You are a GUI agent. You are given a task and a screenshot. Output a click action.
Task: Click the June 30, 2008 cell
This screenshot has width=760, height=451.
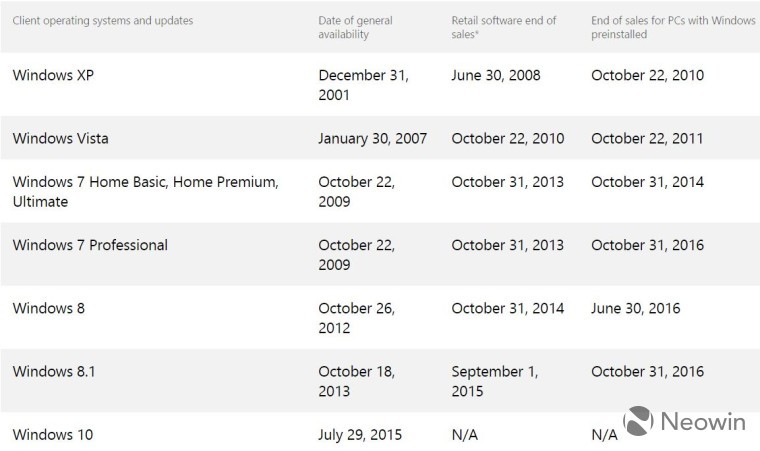point(496,75)
